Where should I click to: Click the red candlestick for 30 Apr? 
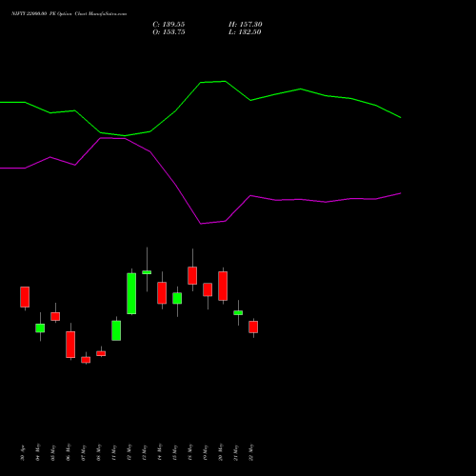[25, 297]
